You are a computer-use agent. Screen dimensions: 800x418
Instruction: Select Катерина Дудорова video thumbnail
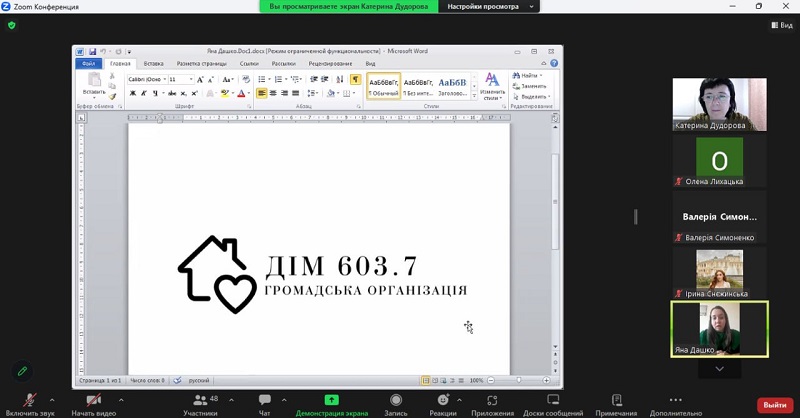pyautogui.click(x=719, y=105)
